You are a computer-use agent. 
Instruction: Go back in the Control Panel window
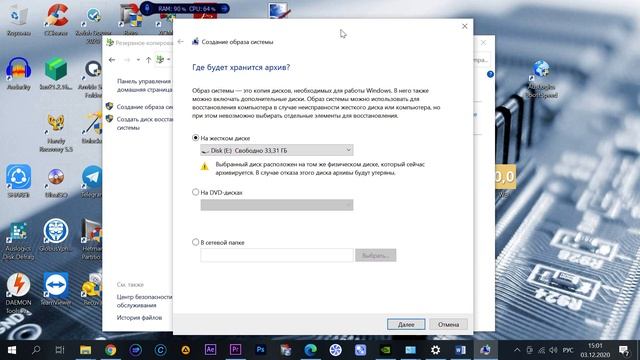click(112, 60)
